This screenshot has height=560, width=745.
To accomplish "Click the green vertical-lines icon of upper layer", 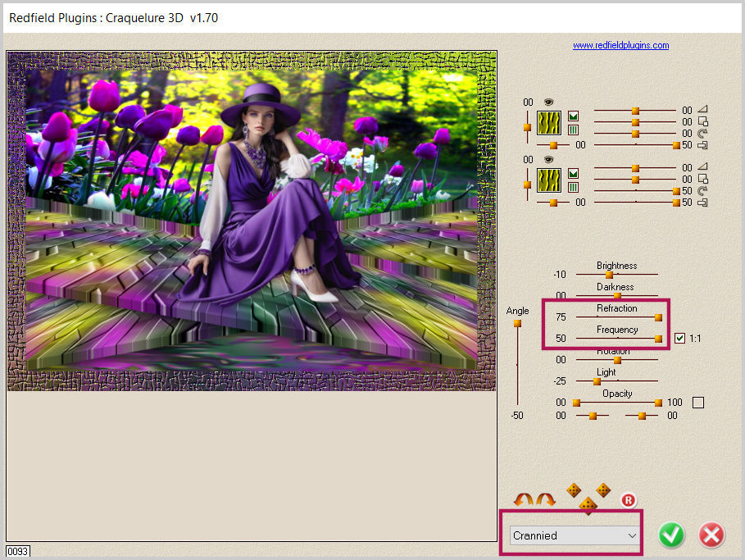I will [574, 130].
